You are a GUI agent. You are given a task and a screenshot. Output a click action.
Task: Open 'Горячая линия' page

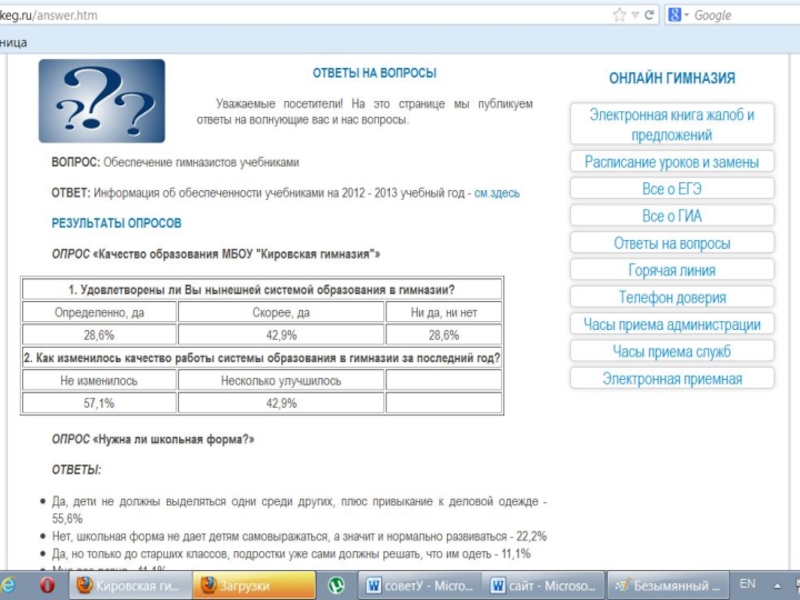coord(672,270)
